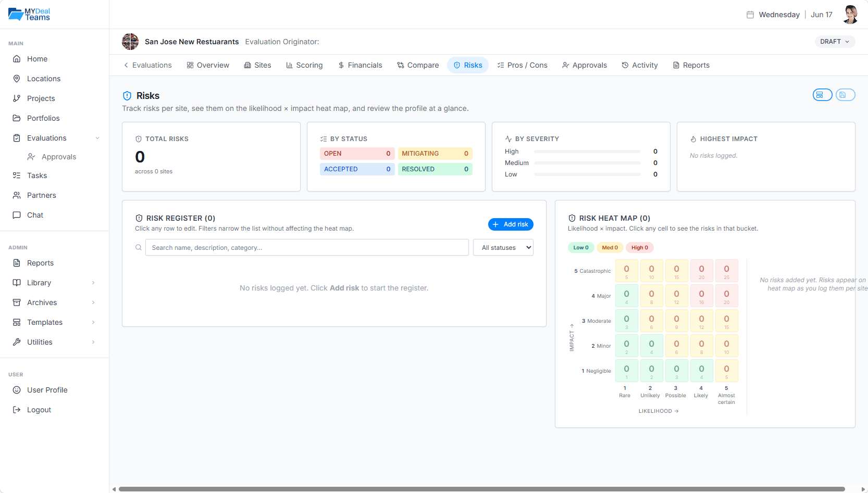Click the scrollbar right arrow
The image size is (868, 493).
(x=862, y=489)
